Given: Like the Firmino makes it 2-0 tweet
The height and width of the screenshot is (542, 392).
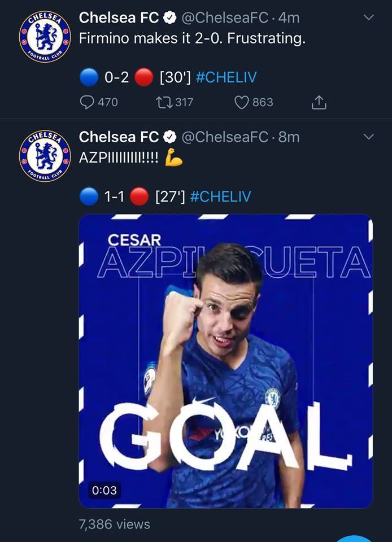Looking at the screenshot, I should [242, 102].
